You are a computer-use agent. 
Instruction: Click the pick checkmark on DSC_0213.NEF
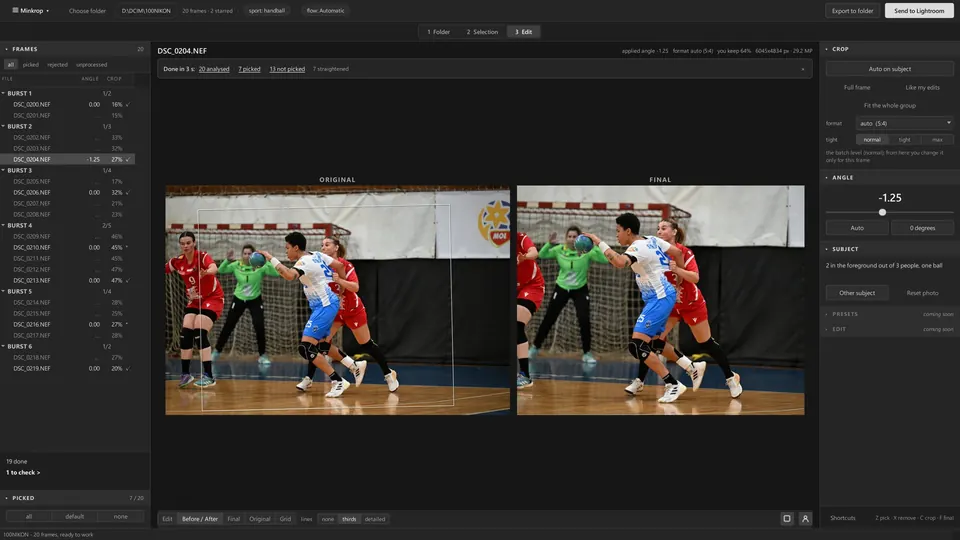click(128, 281)
